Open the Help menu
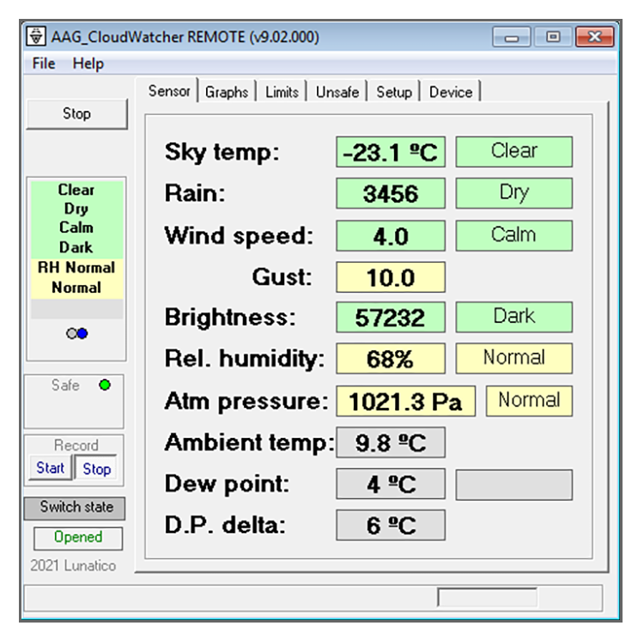Image resolution: width=644 pixels, height=644 pixels. (x=88, y=64)
